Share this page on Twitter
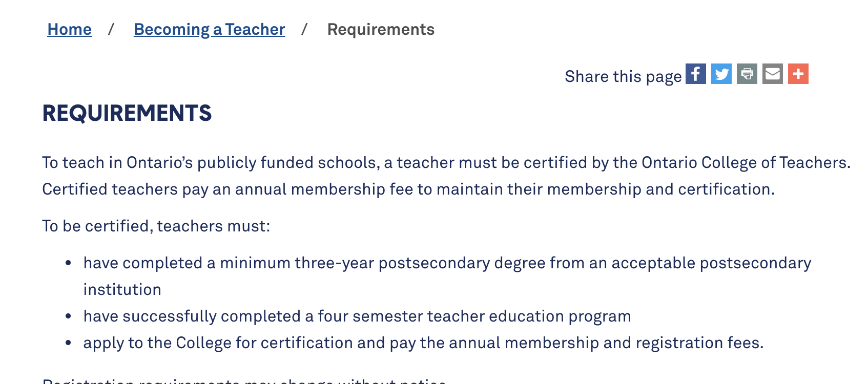The height and width of the screenshot is (384, 868). (x=721, y=74)
